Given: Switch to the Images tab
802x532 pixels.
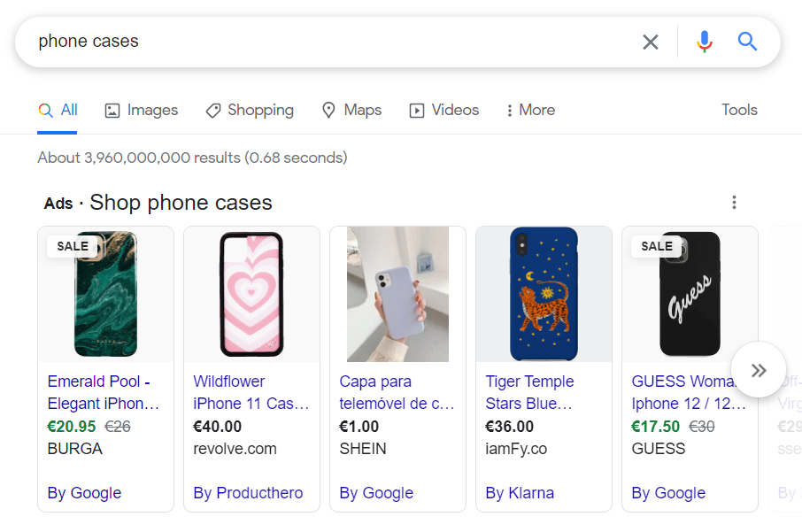Looking at the screenshot, I should (x=142, y=111).
